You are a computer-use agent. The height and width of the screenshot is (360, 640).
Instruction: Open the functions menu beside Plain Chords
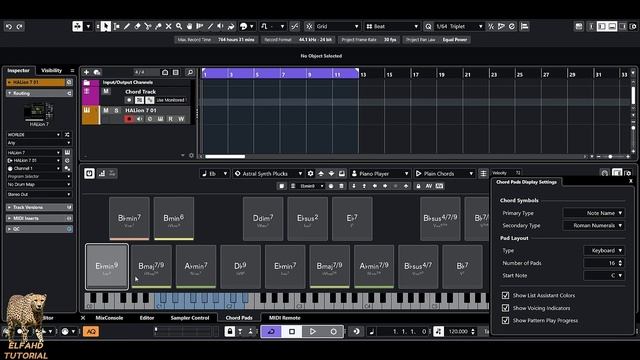(x=483, y=173)
